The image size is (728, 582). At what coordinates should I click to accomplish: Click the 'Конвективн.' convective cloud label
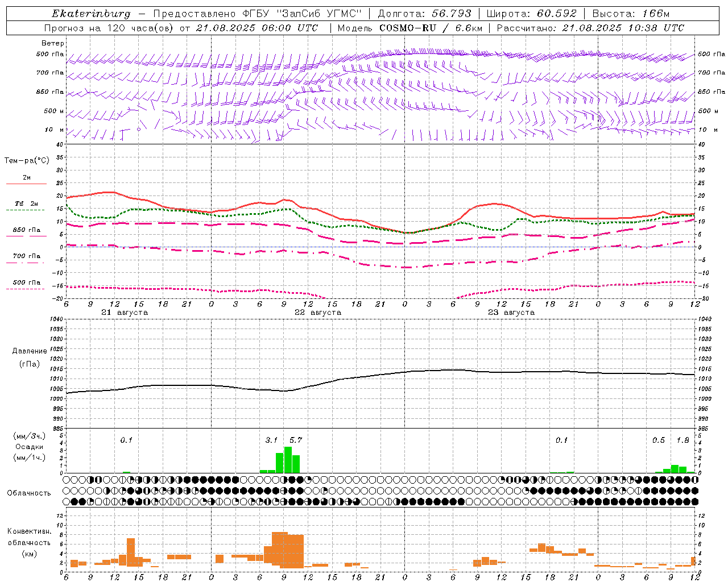click(x=29, y=531)
